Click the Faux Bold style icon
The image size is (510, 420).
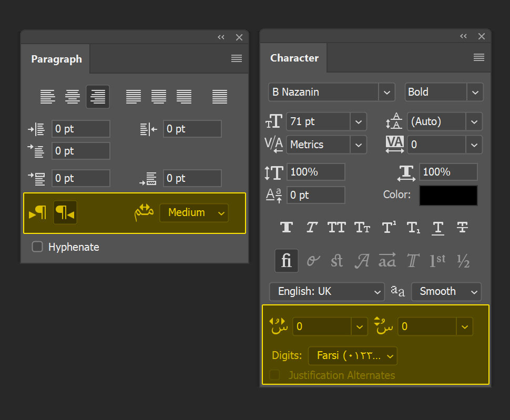point(287,227)
